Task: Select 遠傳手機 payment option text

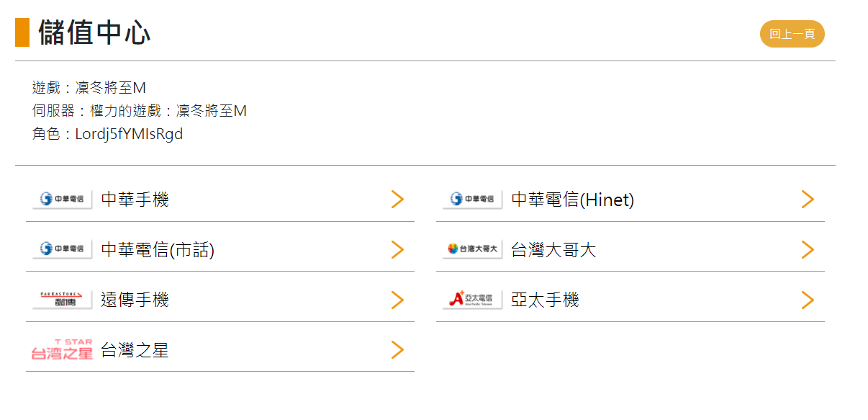Action: [135, 300]
